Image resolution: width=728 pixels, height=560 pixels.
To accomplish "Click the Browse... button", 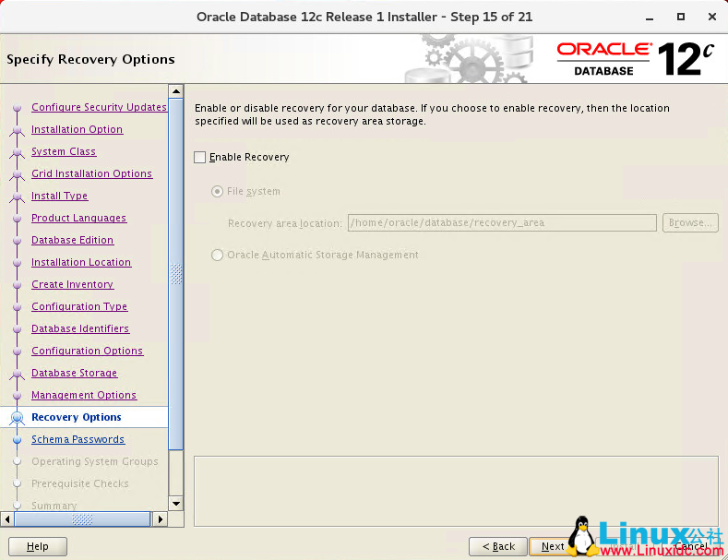I will pyautogui.click(x=690, y=223).
